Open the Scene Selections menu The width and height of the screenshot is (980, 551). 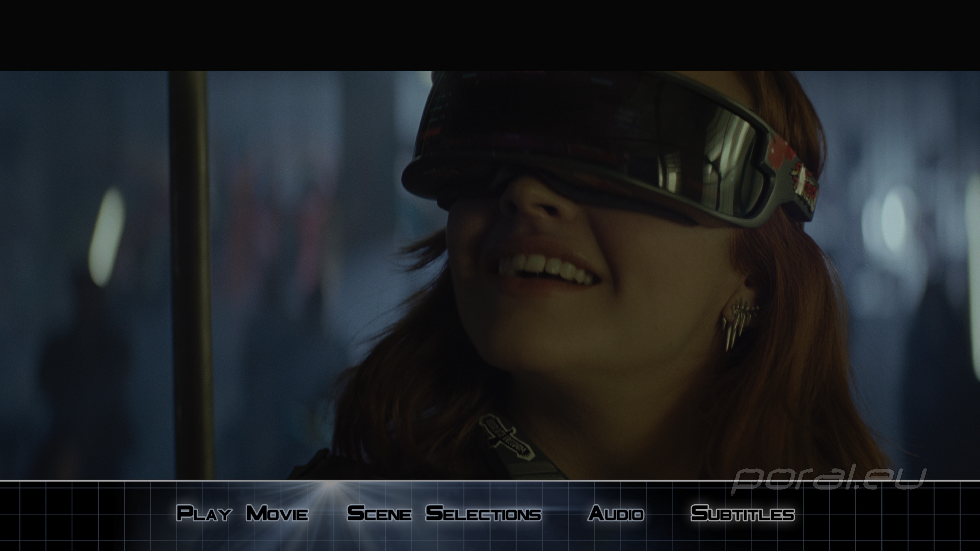click(444, 513)
